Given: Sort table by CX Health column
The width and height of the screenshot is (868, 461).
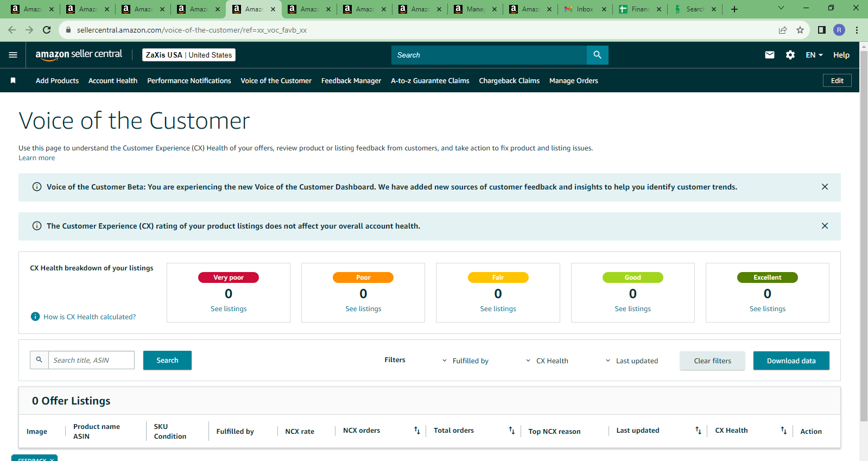Looking at the screenshot, I should pyautogui.click(x=783, y=431).
